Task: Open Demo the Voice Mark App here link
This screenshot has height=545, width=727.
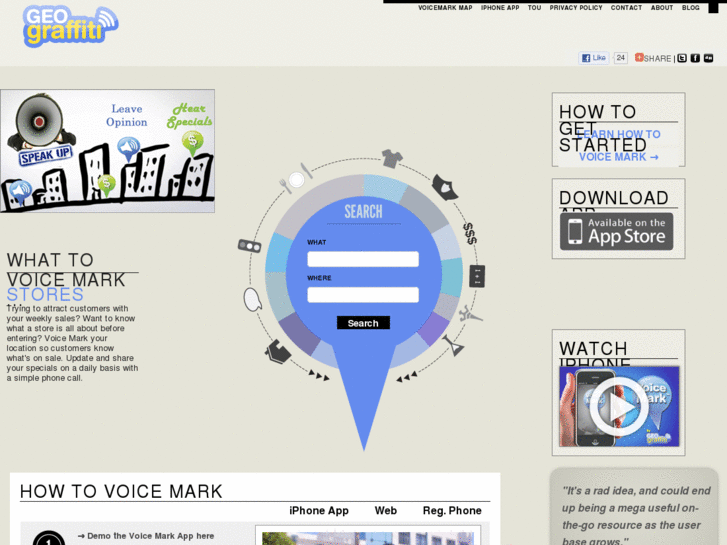Action: coord(146,536)
